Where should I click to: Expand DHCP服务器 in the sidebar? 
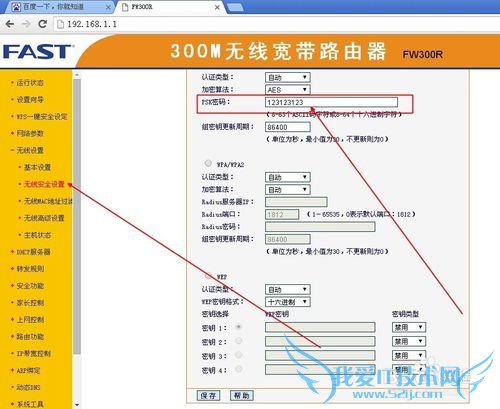(x=33, y=252)
